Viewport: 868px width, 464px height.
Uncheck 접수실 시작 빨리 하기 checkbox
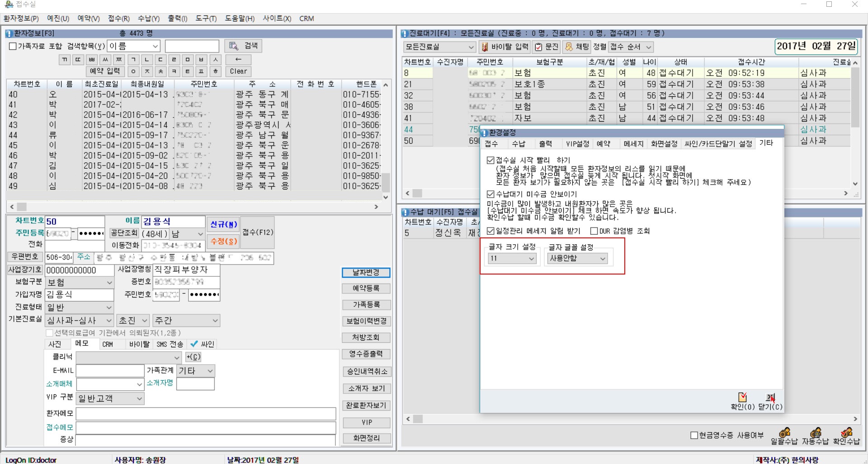[x=491, y=161]
